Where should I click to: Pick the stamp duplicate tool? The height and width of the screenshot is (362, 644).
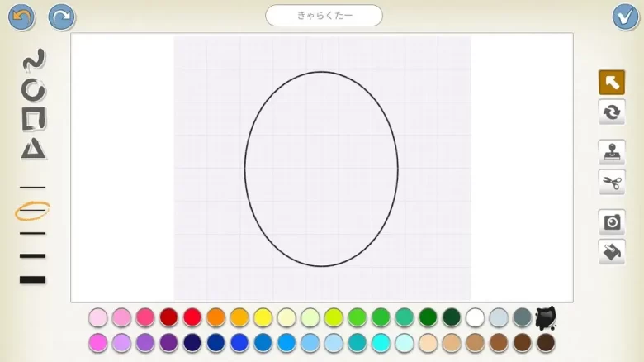pos(612,152)
